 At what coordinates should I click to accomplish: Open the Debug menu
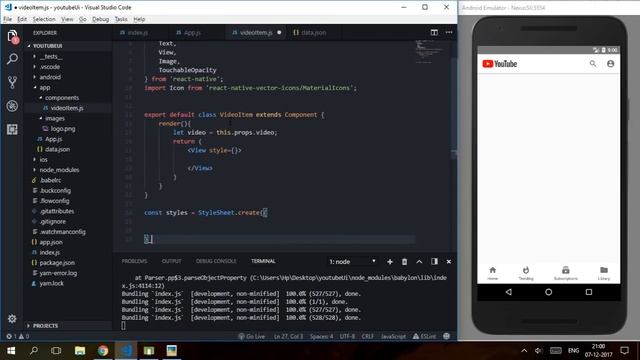pyautogui.click(x=100, y=19)
